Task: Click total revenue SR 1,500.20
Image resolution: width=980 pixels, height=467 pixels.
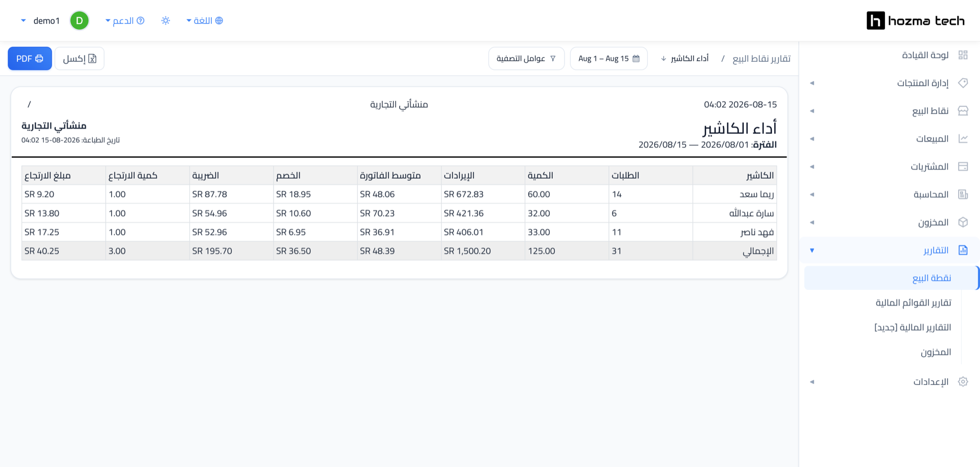Action: 467,251
